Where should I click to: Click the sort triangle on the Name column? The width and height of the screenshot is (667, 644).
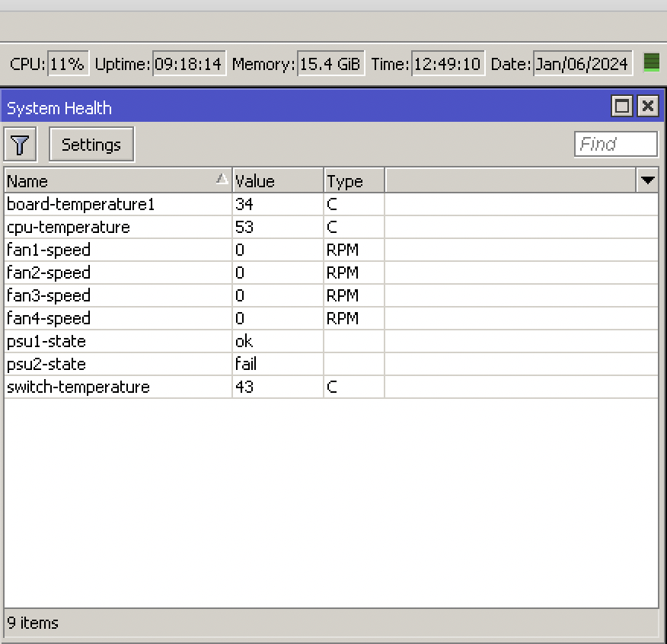[221, 177]
